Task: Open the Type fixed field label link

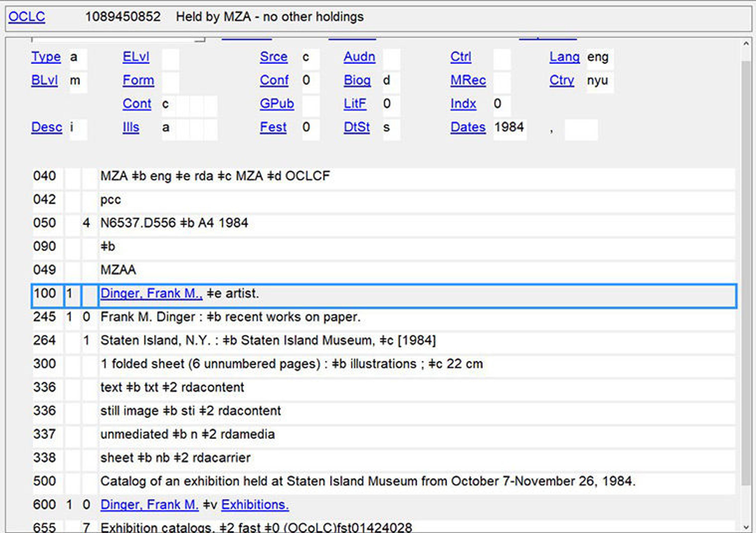Action: pos(46,57)
